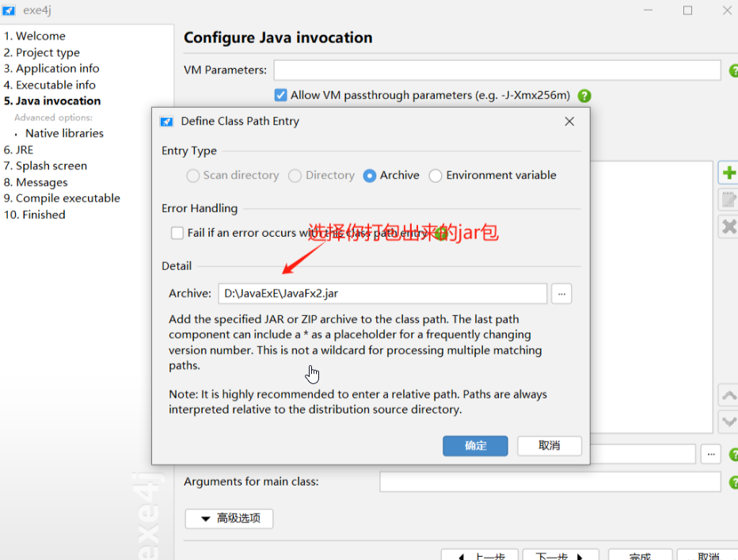Screen dimensions: 738x560
Task: Click the exe4j icon in the title bar
Action: (x=9, y=10)
